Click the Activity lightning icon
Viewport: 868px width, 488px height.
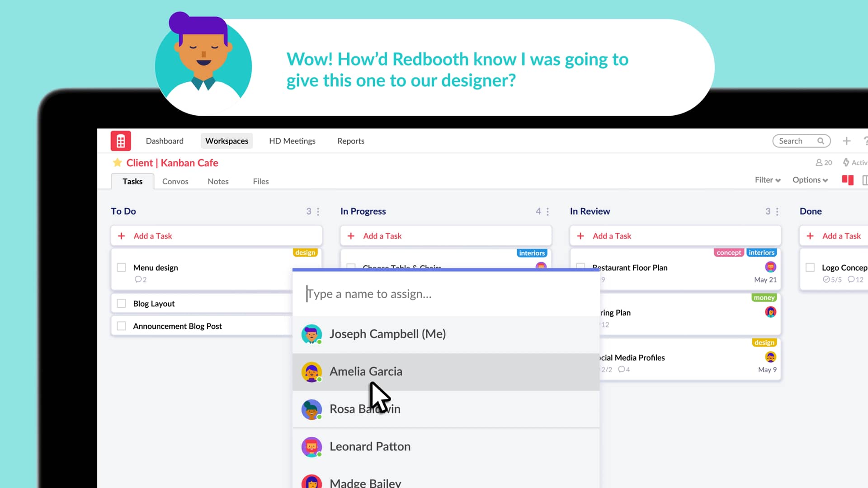coord(846,162)
